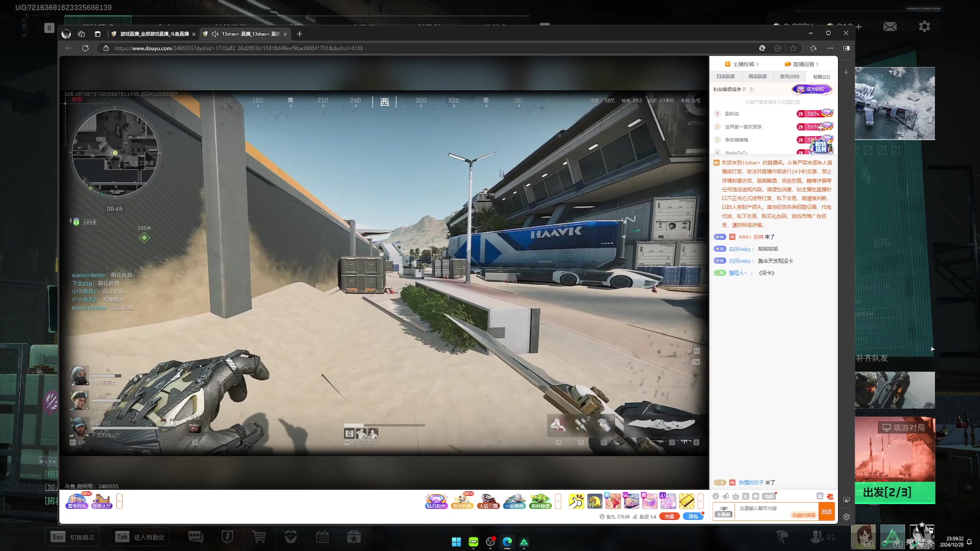Open 直播回看 link

click(x=802, y=64)
